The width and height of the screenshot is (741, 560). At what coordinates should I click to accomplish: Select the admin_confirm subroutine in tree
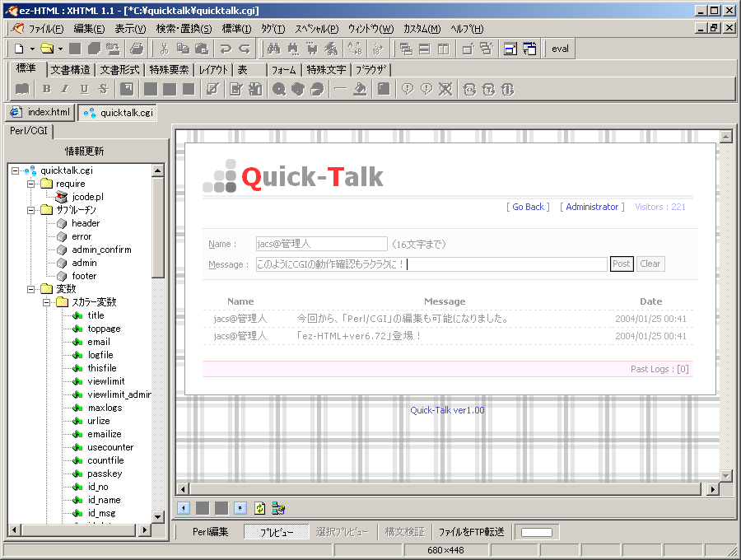(x=101, y=250)
